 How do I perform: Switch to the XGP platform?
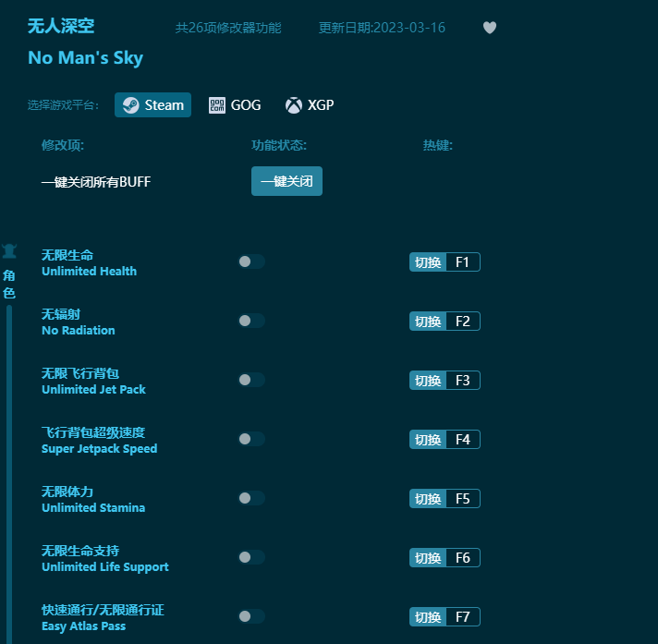coord(310,105)
